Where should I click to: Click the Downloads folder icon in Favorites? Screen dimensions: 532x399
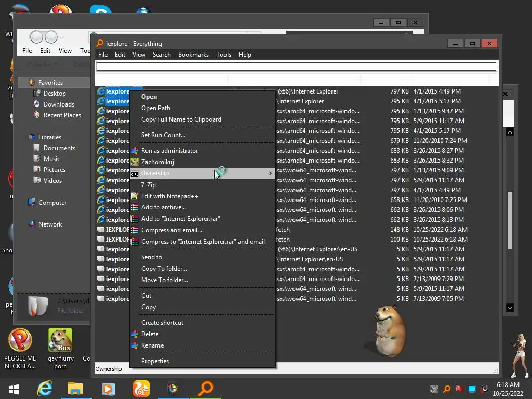[37, 104]
